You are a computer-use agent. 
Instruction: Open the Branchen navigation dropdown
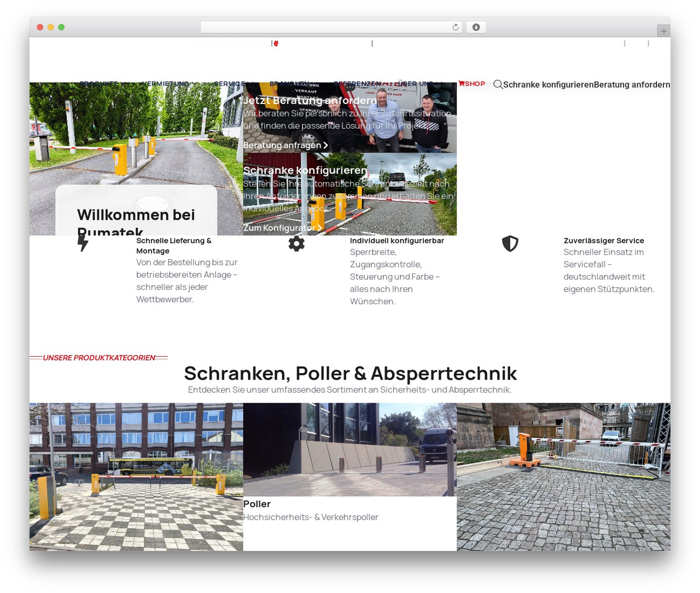294,84
